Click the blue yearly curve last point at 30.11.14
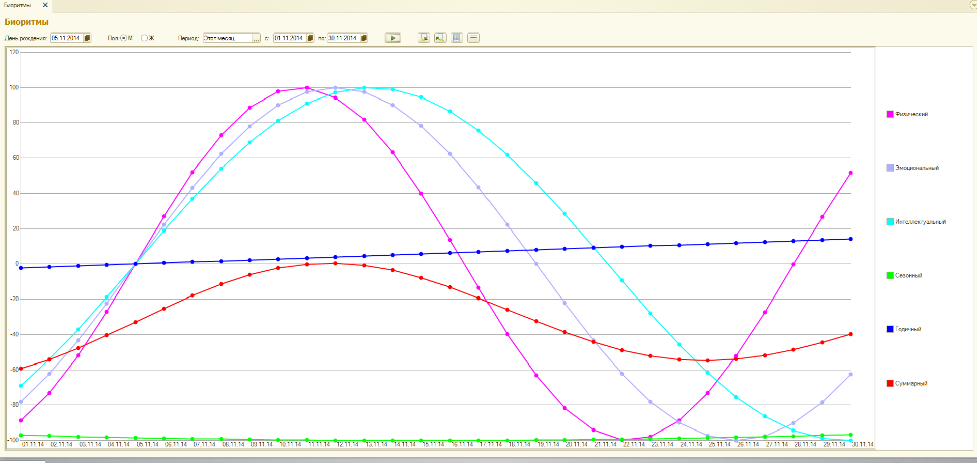Image resolution: width=980 pixels, height=464 pixels. point(850,239)
